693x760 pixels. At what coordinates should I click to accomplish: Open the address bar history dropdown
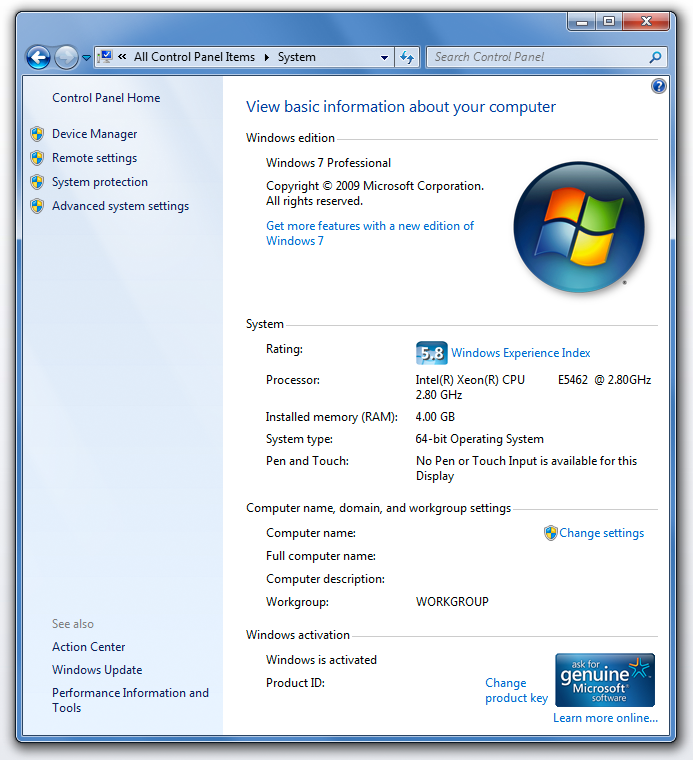(x=384, y=57)
